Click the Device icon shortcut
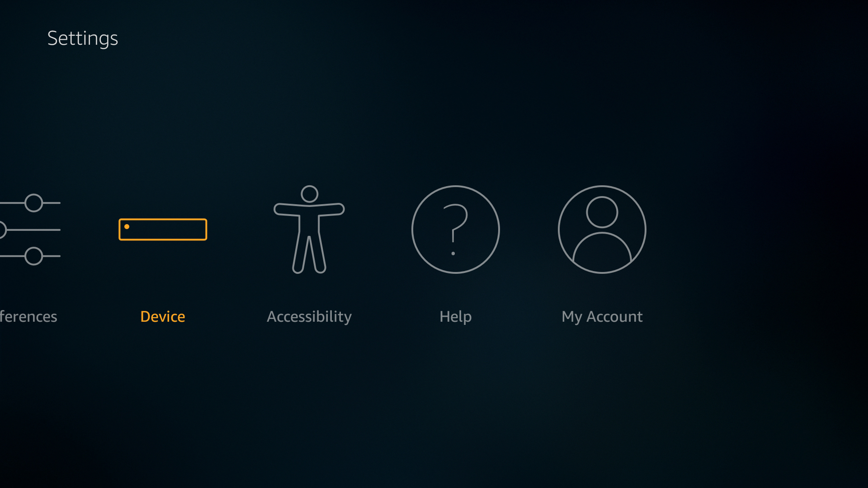The image size is (868, 488). [162, 229]
